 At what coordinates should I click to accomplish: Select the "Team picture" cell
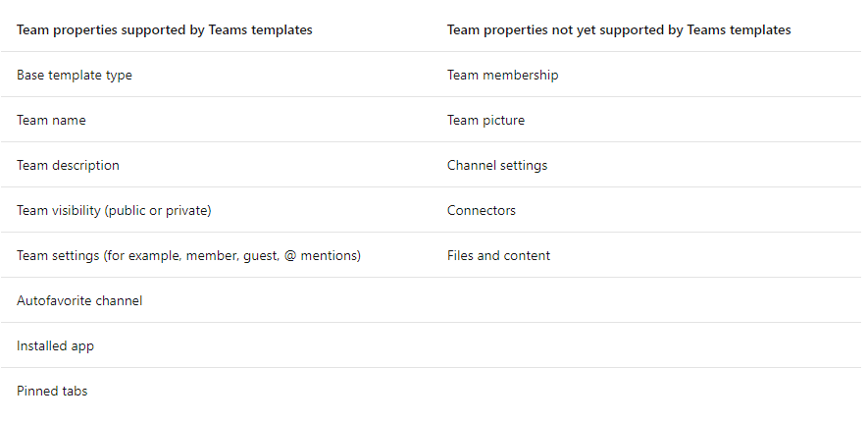pyautogui.click(x=485, y=121)
